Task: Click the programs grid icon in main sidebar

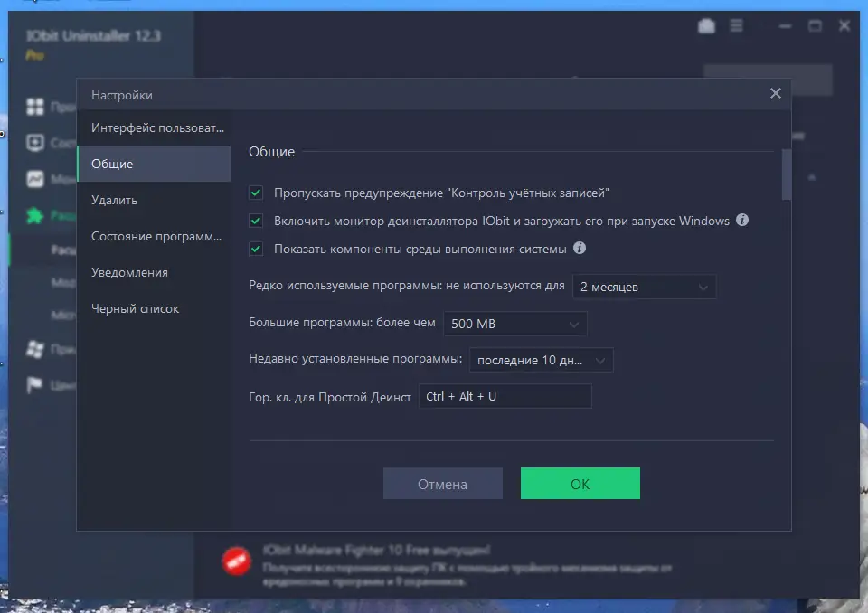Action: pos(35,107)
